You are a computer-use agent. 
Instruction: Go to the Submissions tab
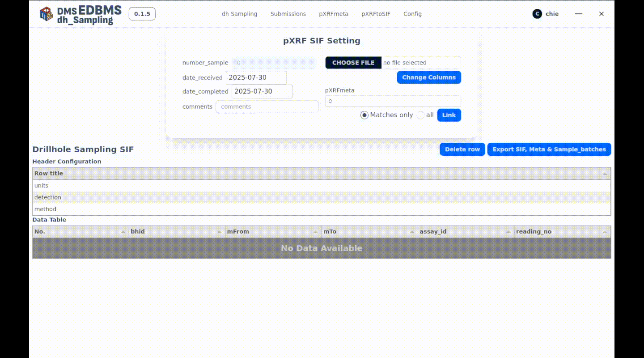[288, 14]
